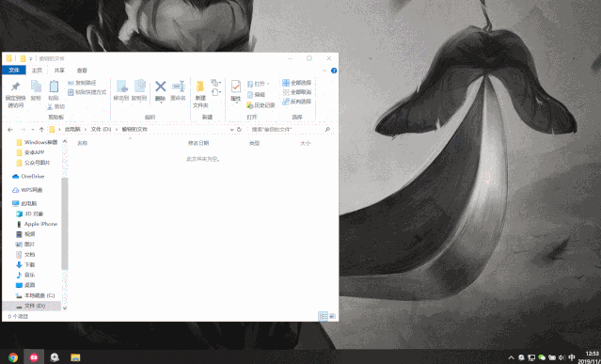The width and height of the screenshot is (601, 364).
Task: Sort by the Size column header
Action: point(305,143)
